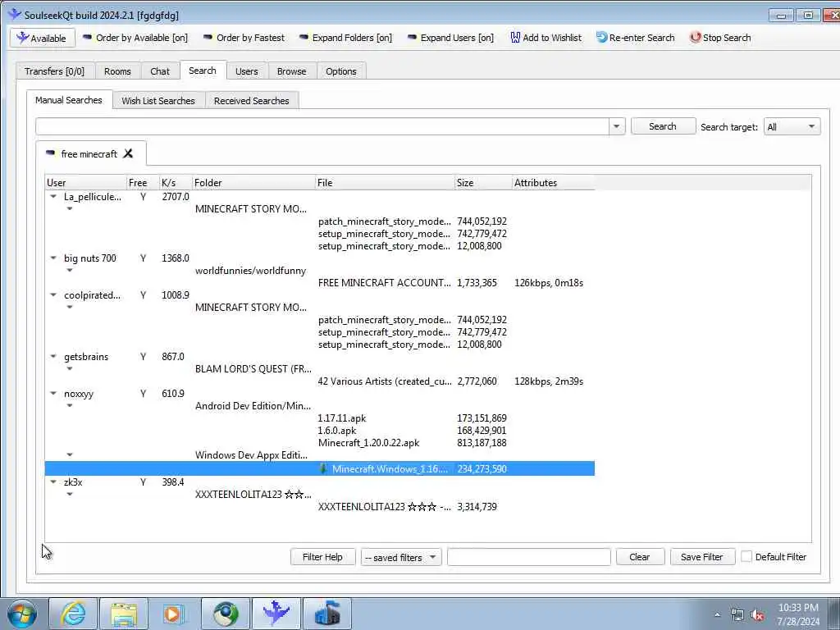Click the search query input field
840x630 pixels.
click(322, 126)
